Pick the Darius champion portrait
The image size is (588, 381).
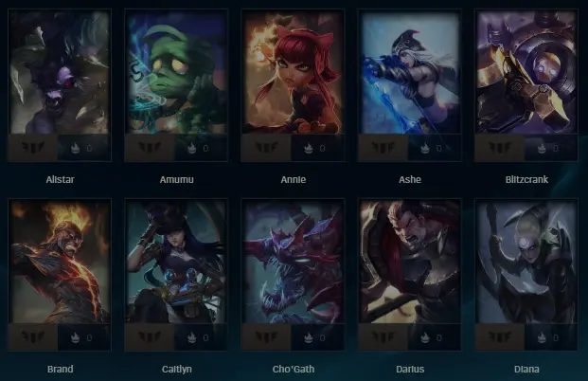[x=410, y=262]
